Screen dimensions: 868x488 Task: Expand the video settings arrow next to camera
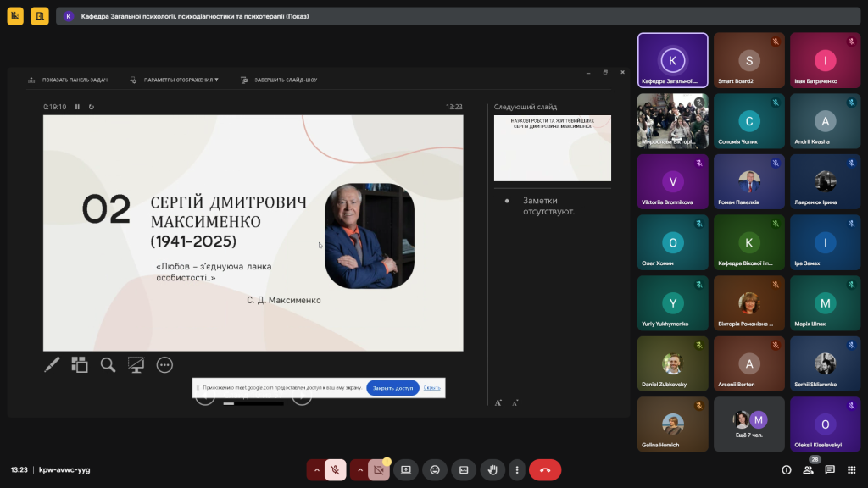pos(359,469)
